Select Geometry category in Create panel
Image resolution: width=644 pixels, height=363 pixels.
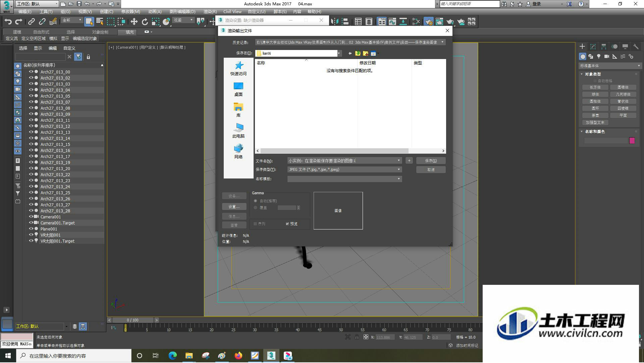pos(583,56)
